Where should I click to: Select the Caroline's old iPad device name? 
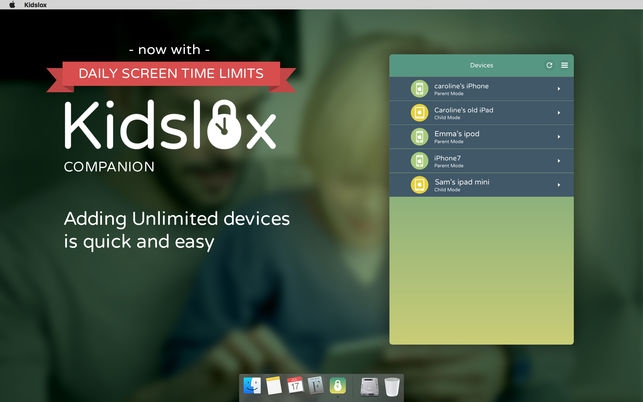coord(464,110)
